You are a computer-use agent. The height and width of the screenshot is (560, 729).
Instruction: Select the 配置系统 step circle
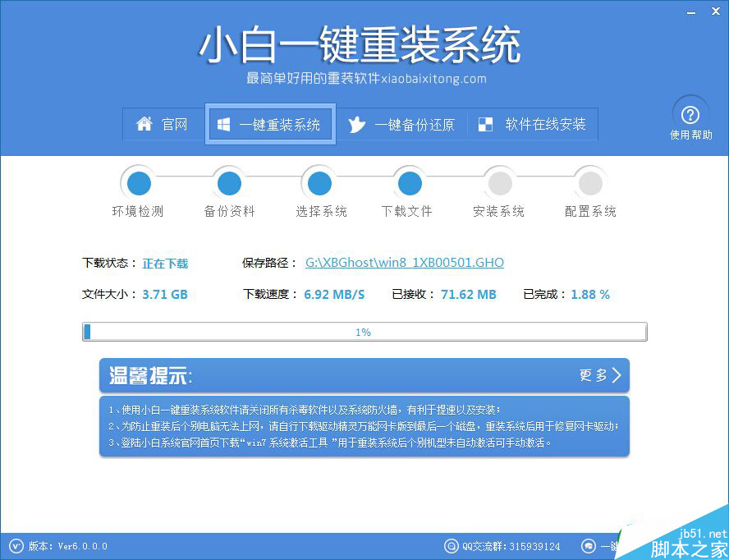(x=589, y=182)
